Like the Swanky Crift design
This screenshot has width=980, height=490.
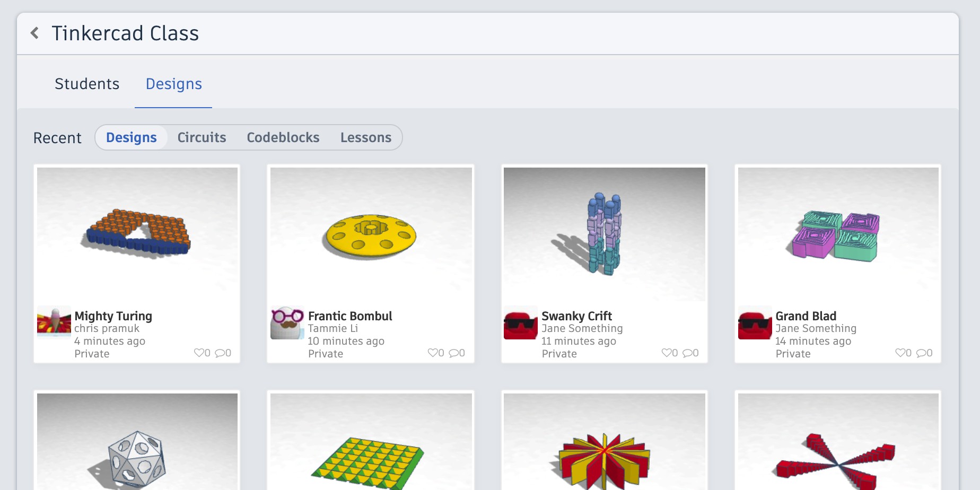[667, 353]
